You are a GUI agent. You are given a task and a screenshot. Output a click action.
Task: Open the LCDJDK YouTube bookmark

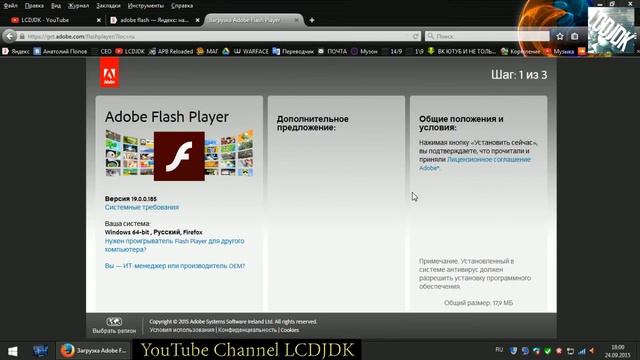130,51
